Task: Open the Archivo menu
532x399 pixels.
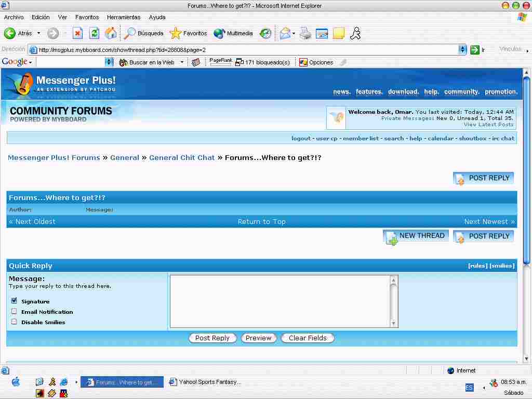Action: pos(14,17)
